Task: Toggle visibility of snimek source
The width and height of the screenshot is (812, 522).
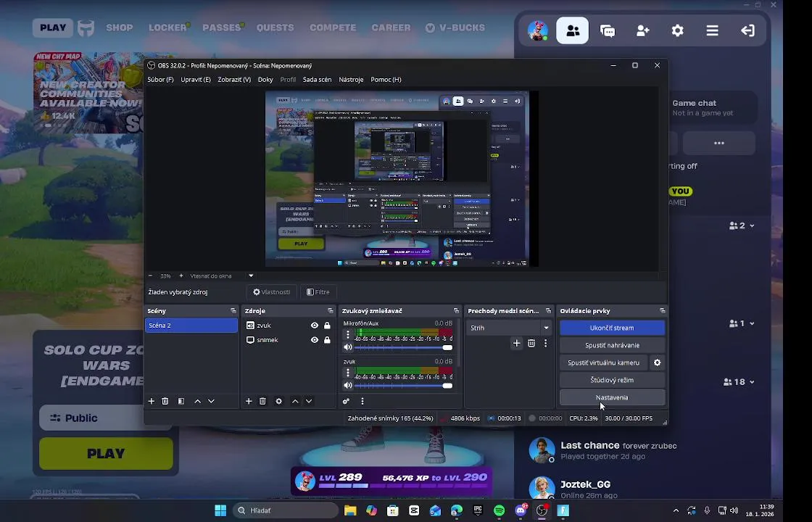Action: point(315,340)
